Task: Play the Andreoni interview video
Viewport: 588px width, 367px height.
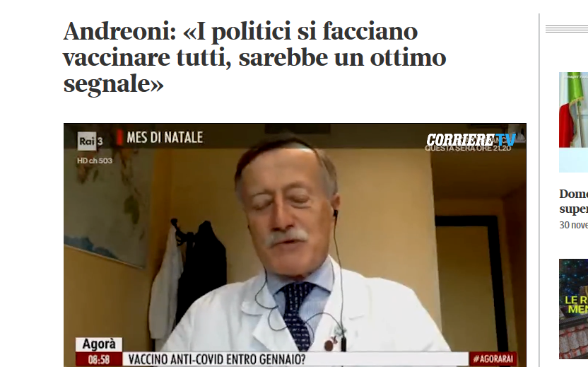Action: tap(295, 245)
